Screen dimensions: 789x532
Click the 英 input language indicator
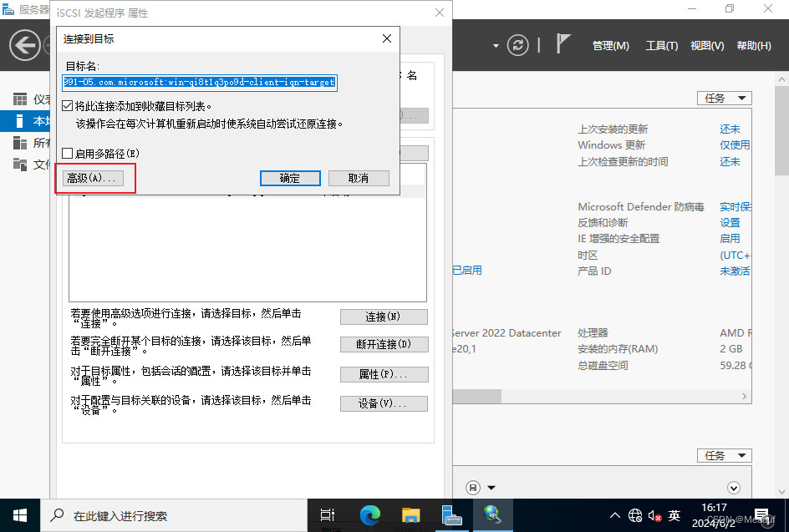click(674, 515)
